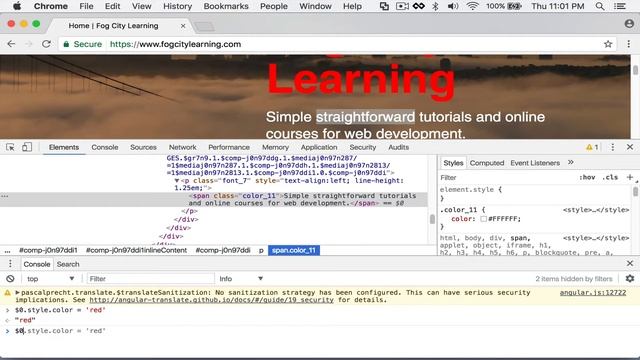
Task: Open the Bluetooth menu bar icon
Action: [436, 6]
